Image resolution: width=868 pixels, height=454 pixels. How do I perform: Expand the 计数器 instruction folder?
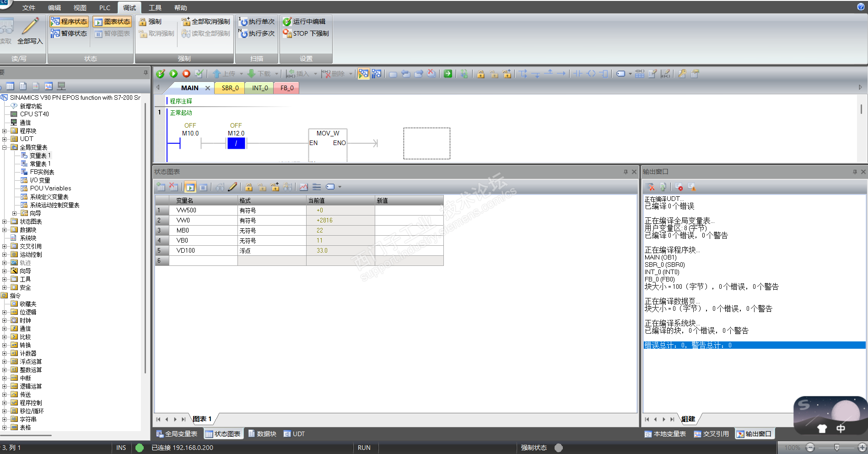[4, 353]
